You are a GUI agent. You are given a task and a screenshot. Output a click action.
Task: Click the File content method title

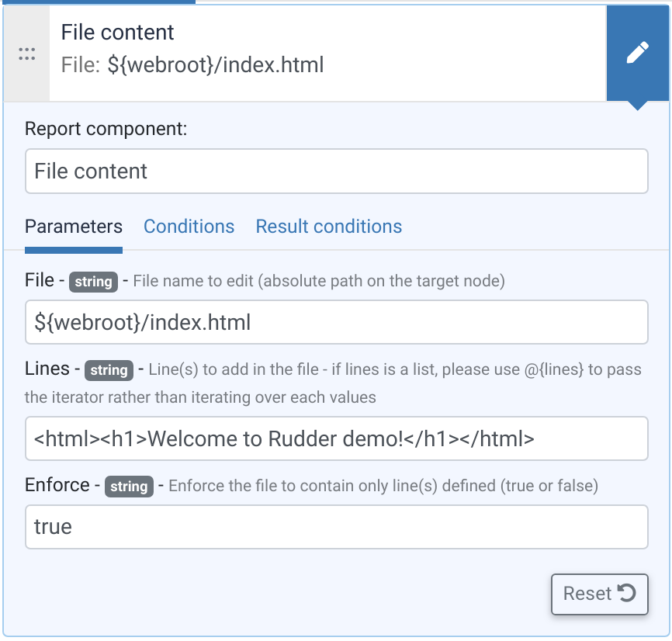[x=116, y=33]
